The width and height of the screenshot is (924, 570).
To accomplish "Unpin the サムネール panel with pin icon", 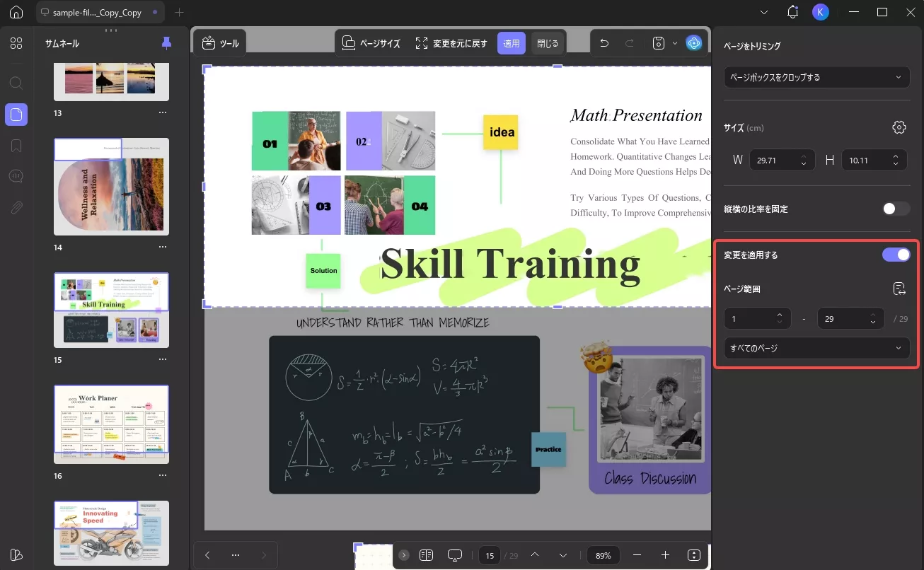I will pos(166,43).
